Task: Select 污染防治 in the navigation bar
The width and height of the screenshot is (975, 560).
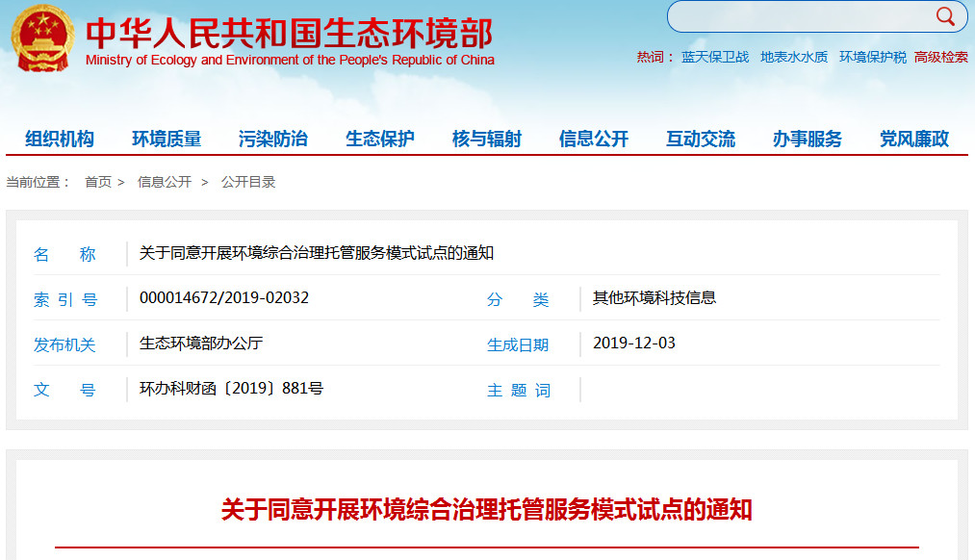Action: (273, 139)
